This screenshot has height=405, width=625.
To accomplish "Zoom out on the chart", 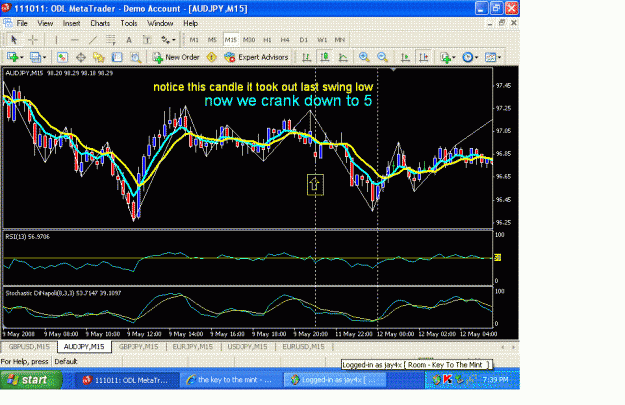I will point(382,57).
